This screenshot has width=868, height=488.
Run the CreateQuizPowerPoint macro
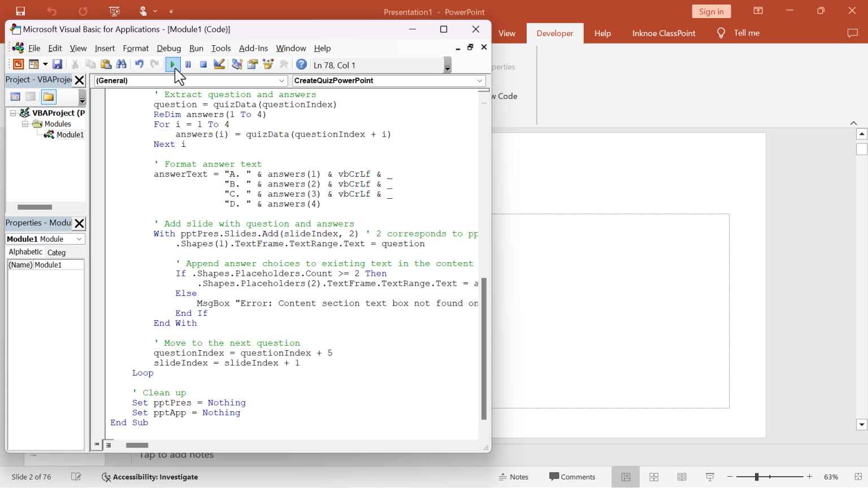coord(172,64)
